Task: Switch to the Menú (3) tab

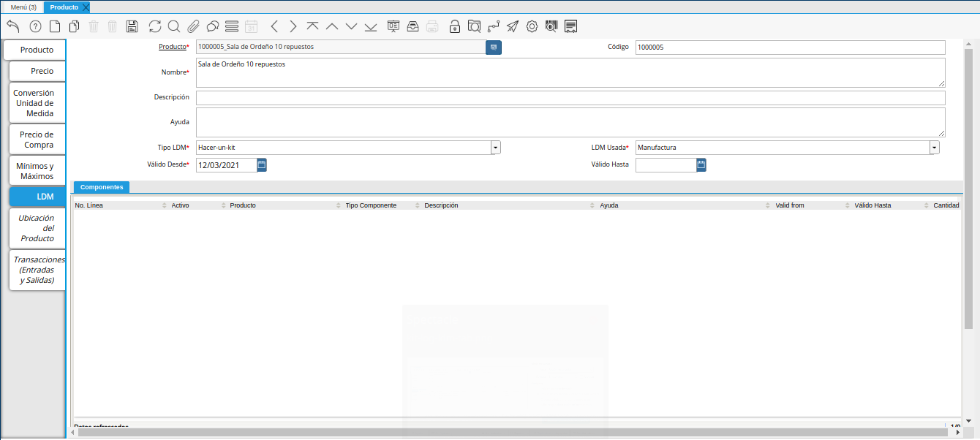Action: (23, 7)
